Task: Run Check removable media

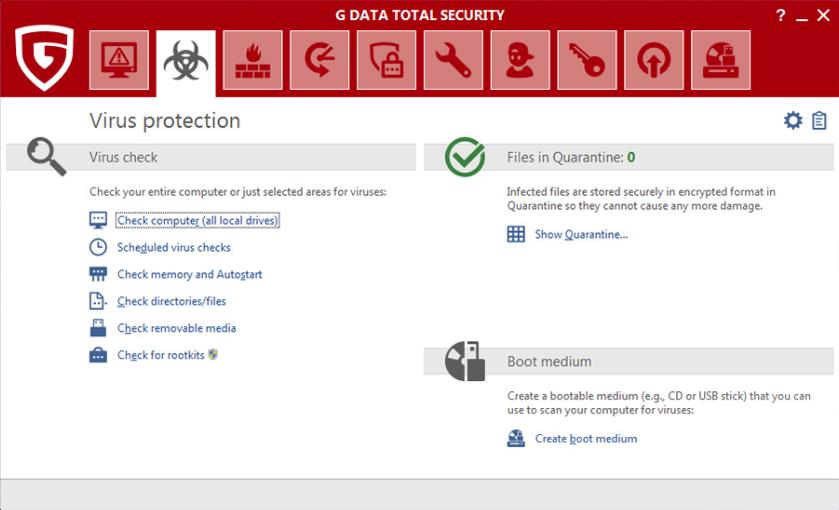Action: 177,328
